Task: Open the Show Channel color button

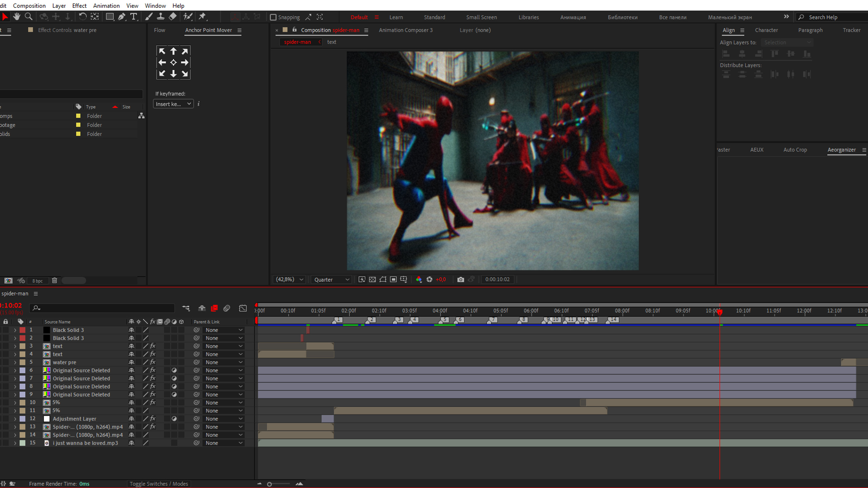Action: pos(419,280)
